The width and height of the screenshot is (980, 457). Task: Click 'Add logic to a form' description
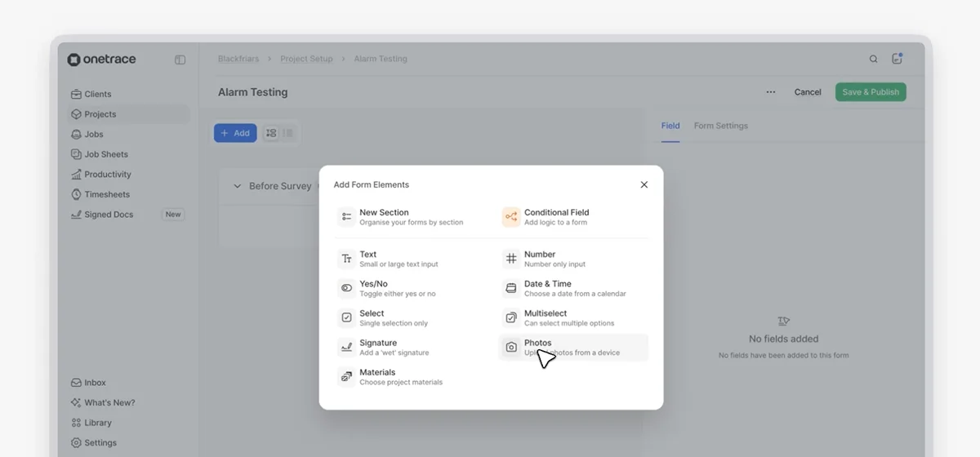click(555, 222)
